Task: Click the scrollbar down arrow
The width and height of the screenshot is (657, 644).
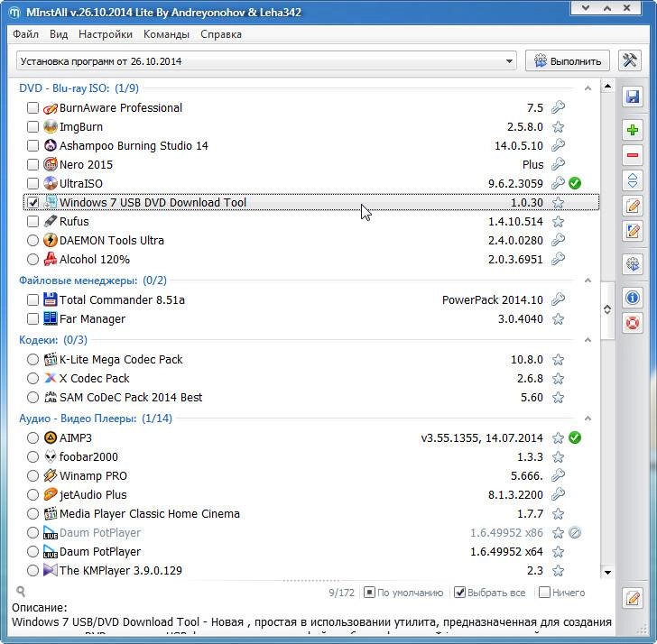Action: click(x=607, y=572)
